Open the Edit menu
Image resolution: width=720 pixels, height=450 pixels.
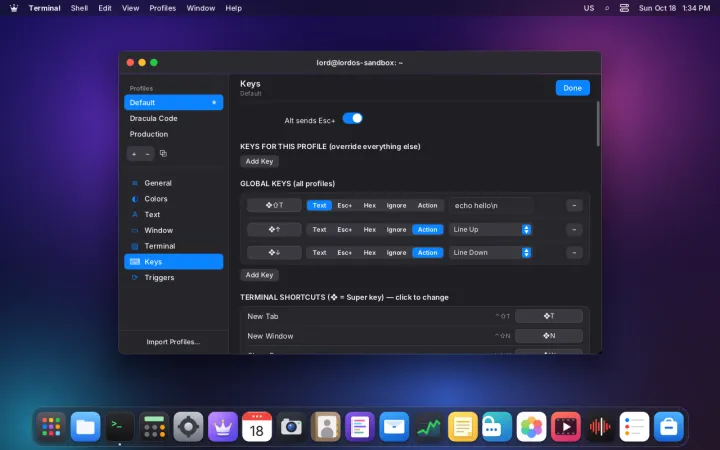[105, 8]
